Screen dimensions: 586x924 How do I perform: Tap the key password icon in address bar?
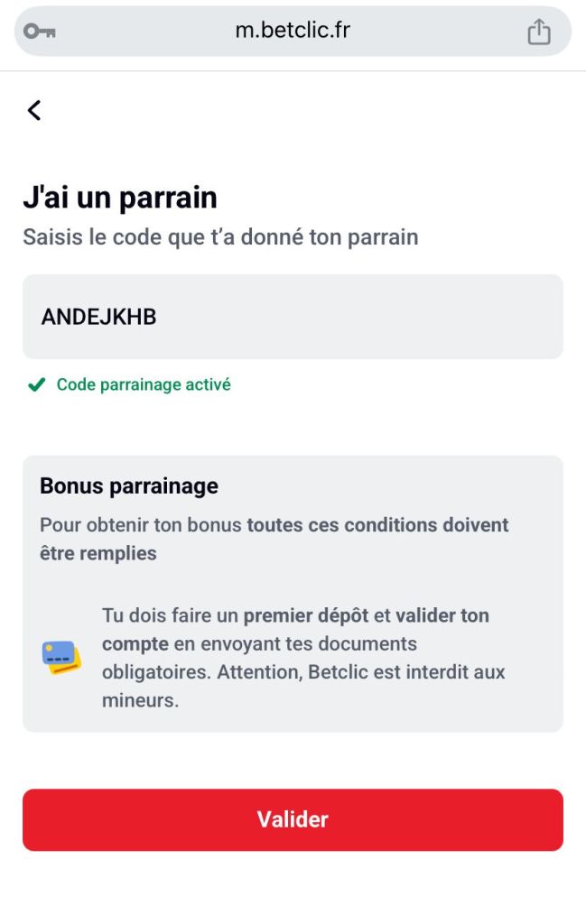point(40,32)
